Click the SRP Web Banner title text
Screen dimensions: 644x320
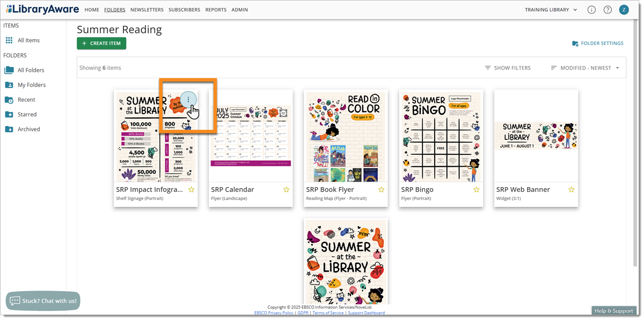click(x=523, y=190)
